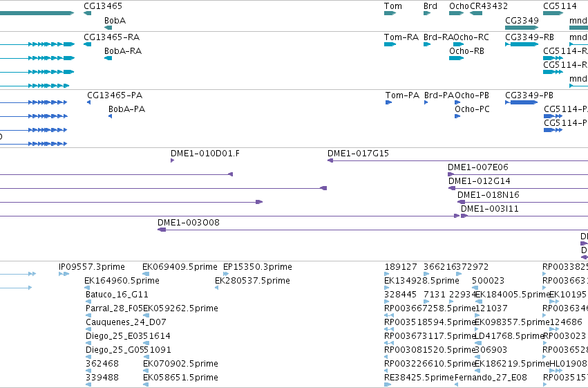
Task: Click the Batuco_16_G11 label
Action: click(117, 295)
